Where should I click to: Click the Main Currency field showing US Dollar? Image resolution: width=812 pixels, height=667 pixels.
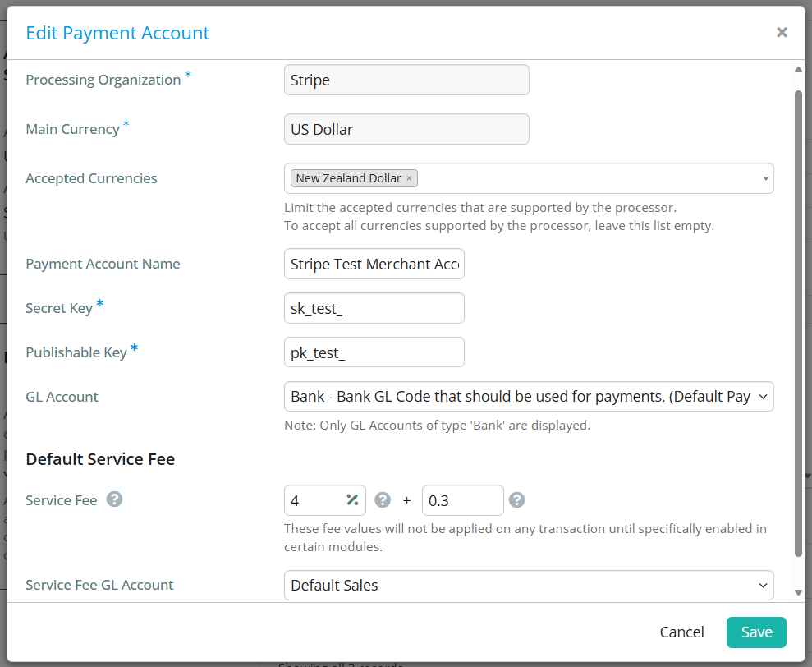pos(406,129)
